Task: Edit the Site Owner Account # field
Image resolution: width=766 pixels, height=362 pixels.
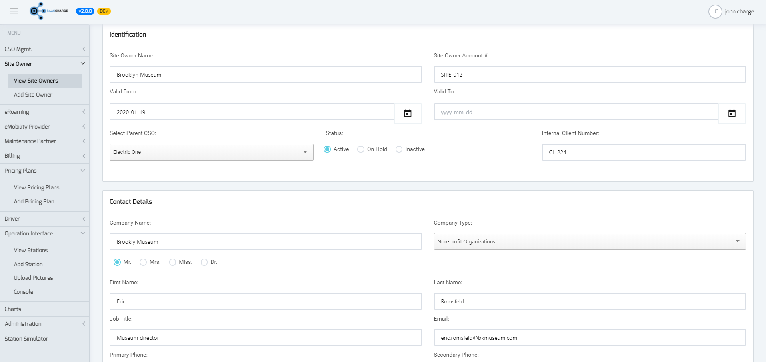Action: point(590,75)
